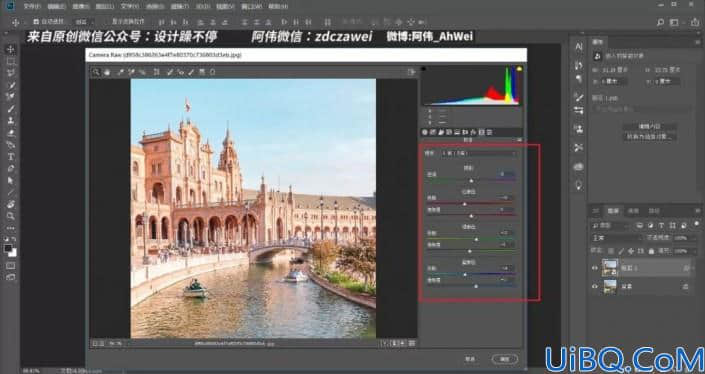
Task: Select the Move tool in Photoshop toolbar
Action: tap(11, 49)
